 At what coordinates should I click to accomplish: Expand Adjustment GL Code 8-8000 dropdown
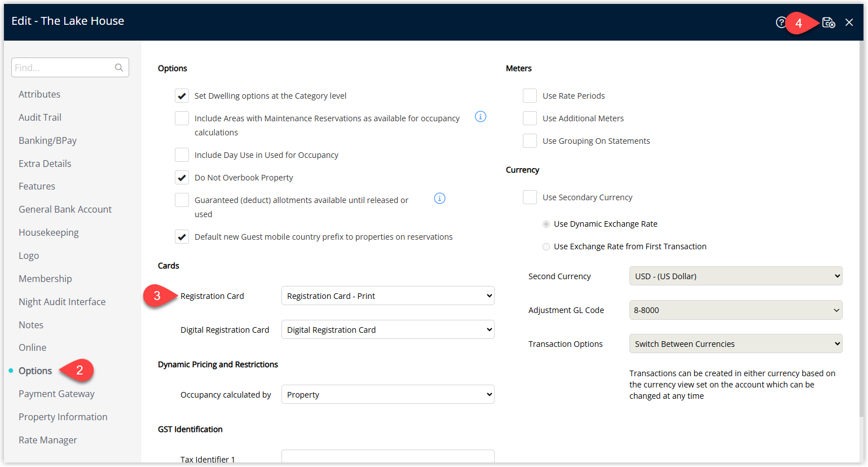point(736,310)
